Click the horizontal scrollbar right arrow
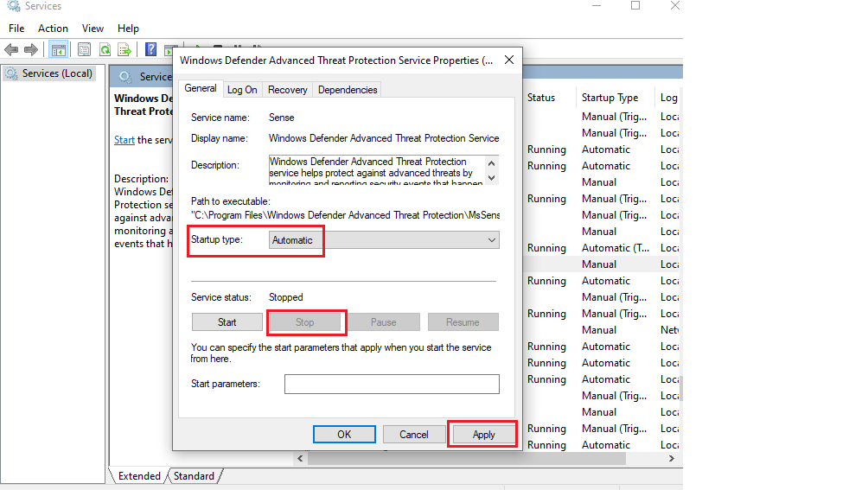Screen dimensions: 868x490 [672, 459]
